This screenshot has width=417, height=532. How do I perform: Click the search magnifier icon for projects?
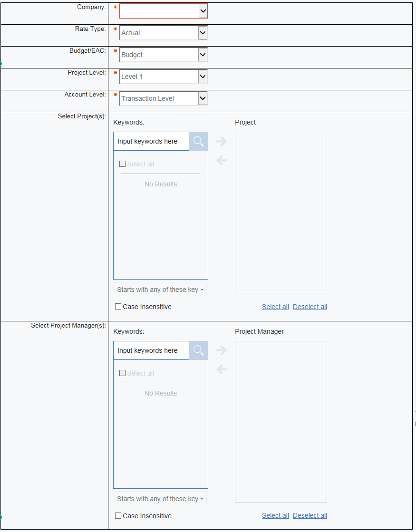tap(198, 141)
